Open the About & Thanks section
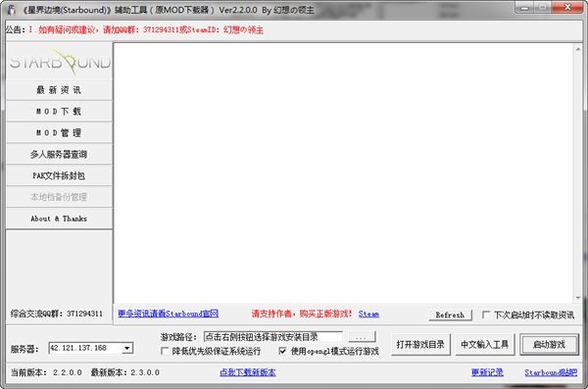The width and height of the screenshot is (588, 389). 59,219
